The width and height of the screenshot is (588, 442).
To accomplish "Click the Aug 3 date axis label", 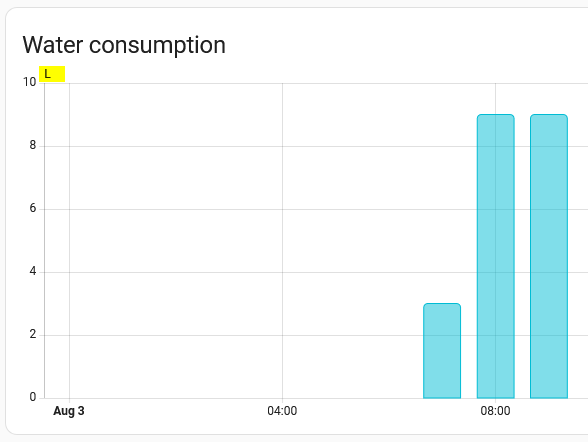I will click(69, 411).
